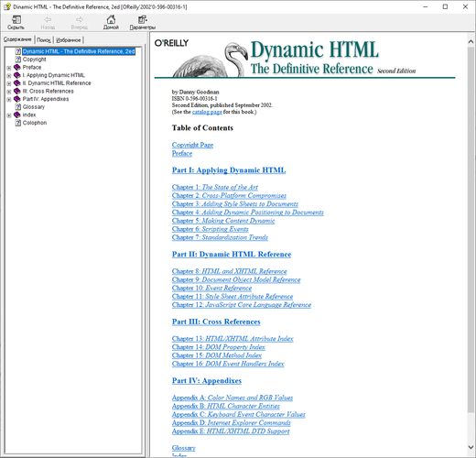This screenshot has width=476, height=458.
Task: Open the catalog page link
Action: 207,112
